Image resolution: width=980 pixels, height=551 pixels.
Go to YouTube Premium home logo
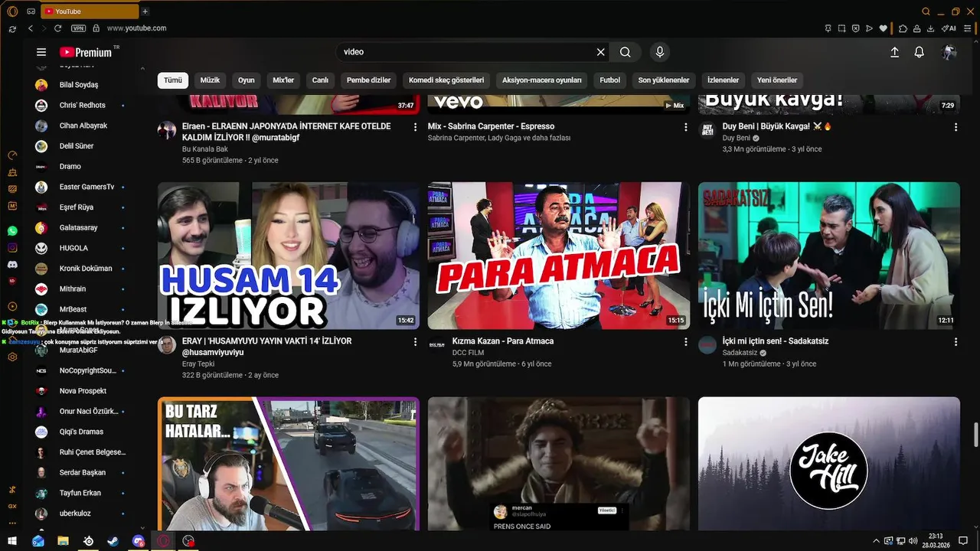coord(86,52)
